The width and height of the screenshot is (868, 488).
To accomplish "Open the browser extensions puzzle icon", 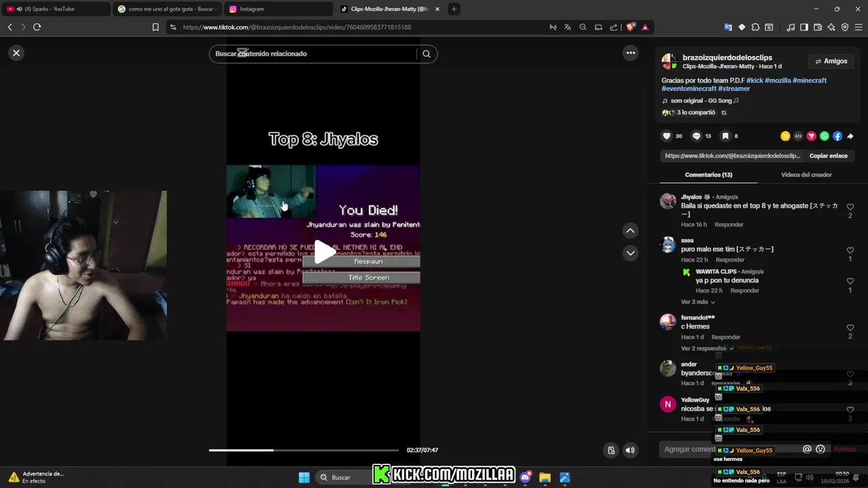I will pos(755,27).
